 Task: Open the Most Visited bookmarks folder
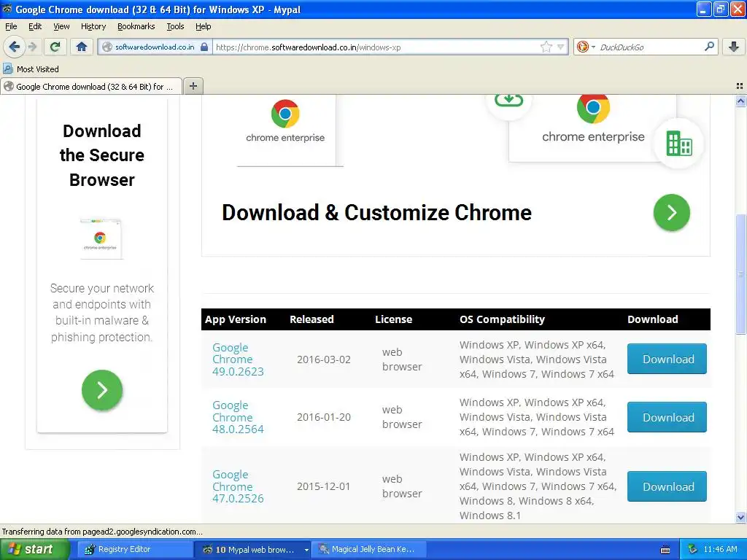pyautogui.click(x=31, y=69)
